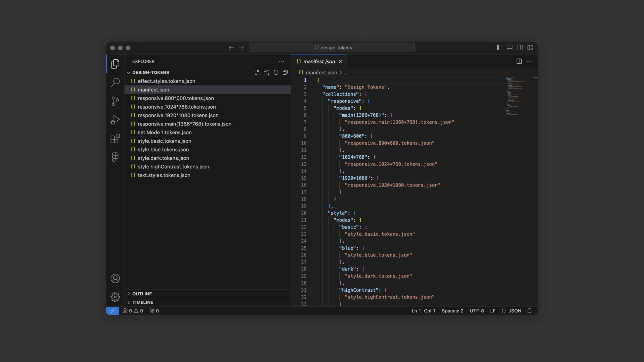The image size is (644, 362).
Task: Open editor more actions menu
Action: 529,61
